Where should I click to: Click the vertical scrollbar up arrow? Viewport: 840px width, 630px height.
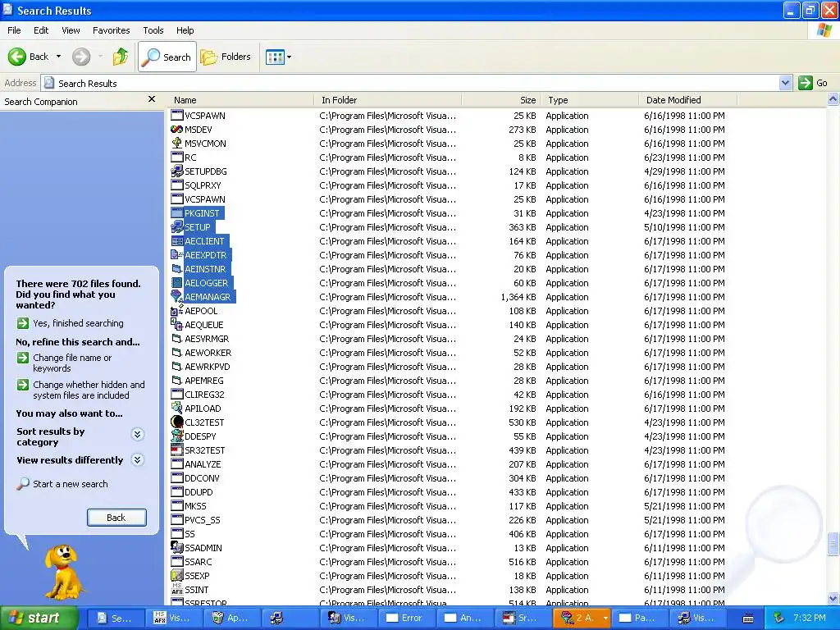coord(833,99)
